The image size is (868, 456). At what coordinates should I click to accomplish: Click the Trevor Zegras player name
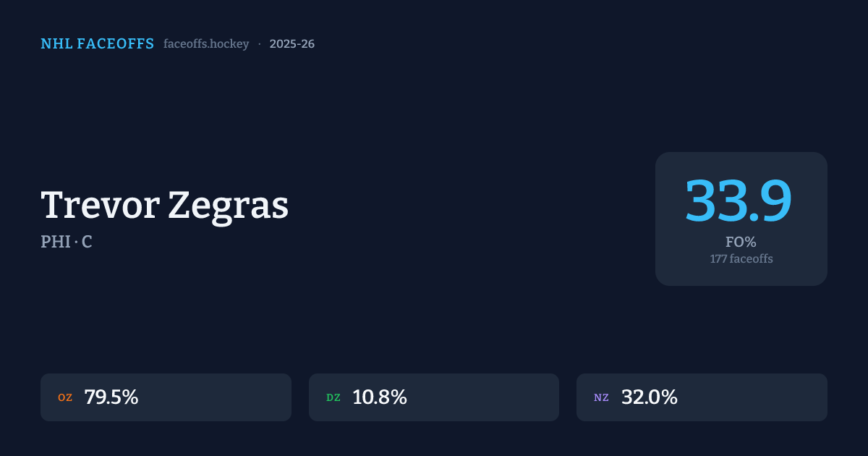[x=165, y=206]
